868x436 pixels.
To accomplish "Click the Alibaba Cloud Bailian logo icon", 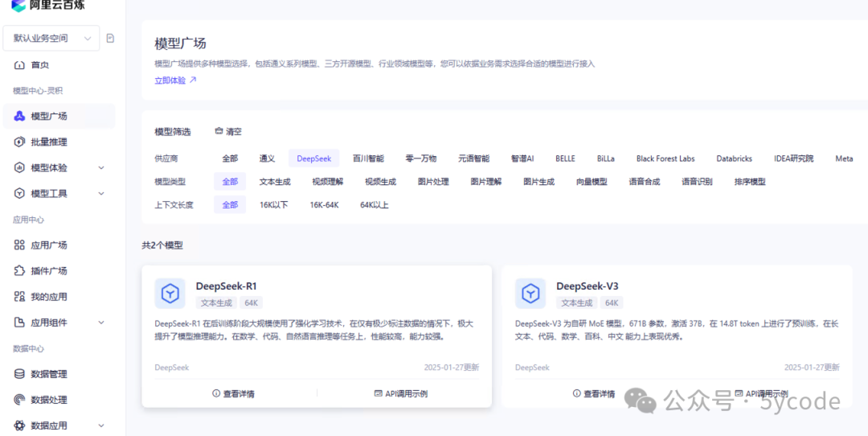I will [x=18, y=6].
